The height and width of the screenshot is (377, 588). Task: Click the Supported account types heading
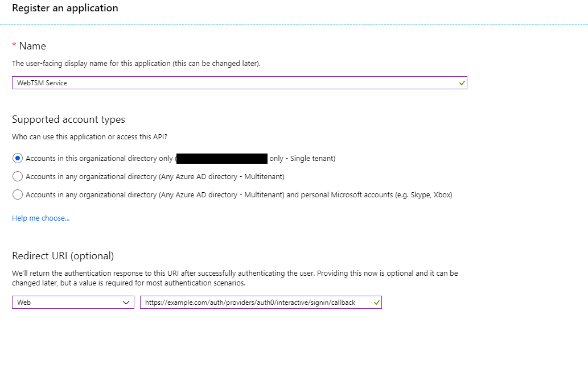pyautogui.click(x=68, y=119)
